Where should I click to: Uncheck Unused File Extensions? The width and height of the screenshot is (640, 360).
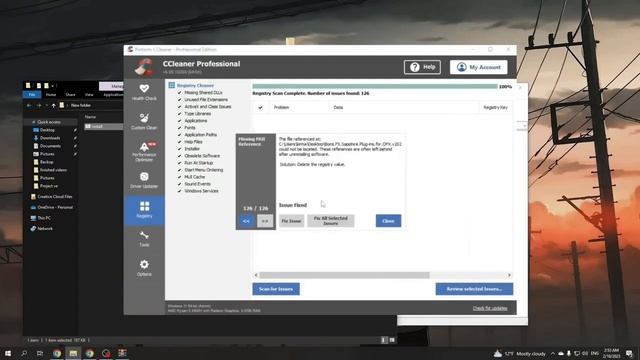[x=180, y=100]
